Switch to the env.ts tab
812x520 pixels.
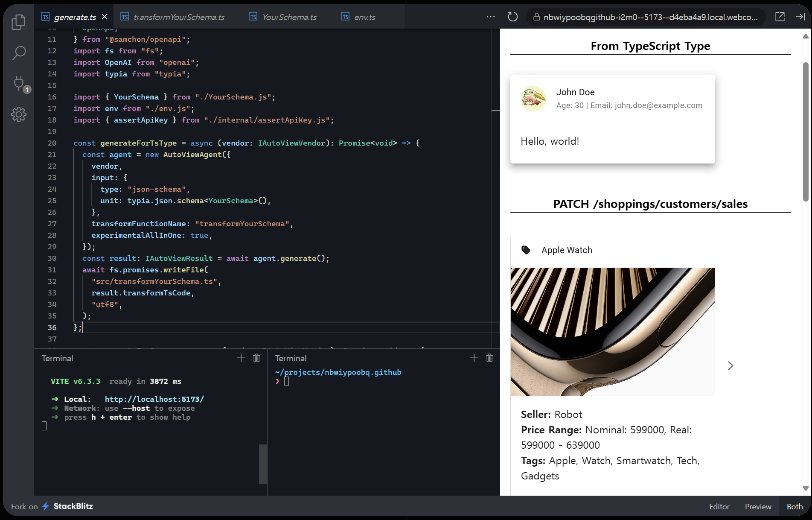point(364,17)
